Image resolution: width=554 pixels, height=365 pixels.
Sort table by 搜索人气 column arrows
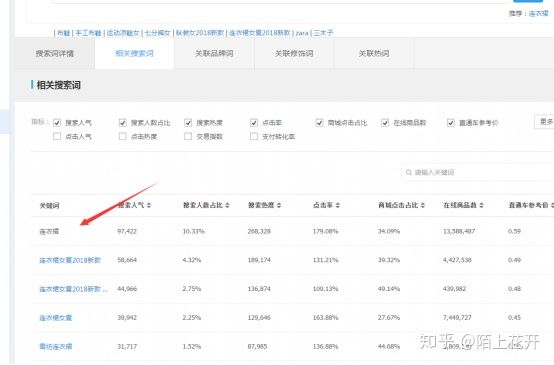[x=149, y=205]
